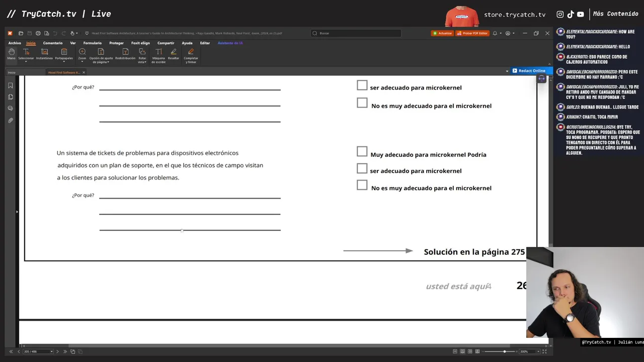The width and height of the screenshot is (644, 362).
Task: Open the bookmarks panel in sidebar
Action: 11,85
